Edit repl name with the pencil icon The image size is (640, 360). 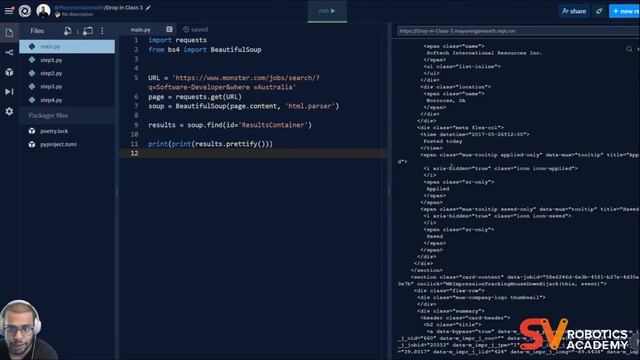coord(148,7)
